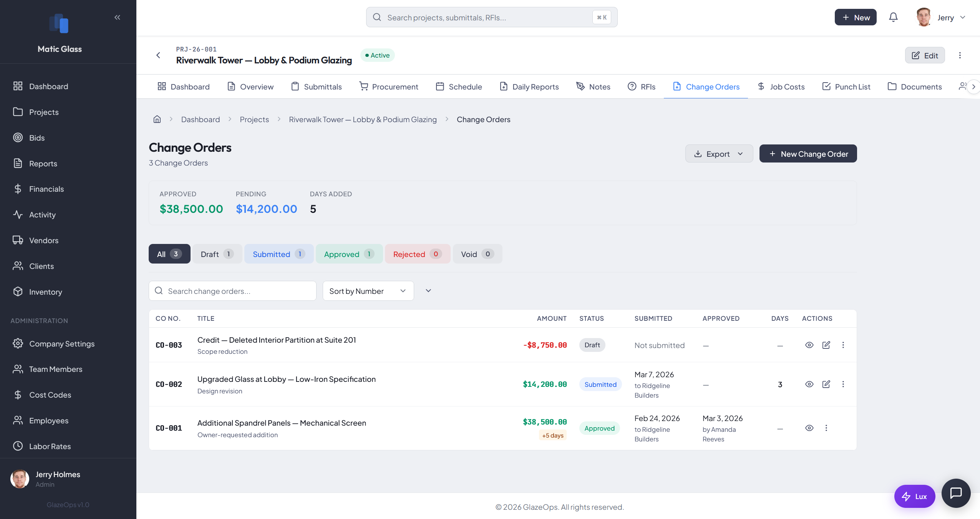The image size is (980, 519).
Task: Open the chat bubble widget
Action: tap(955, 493)
